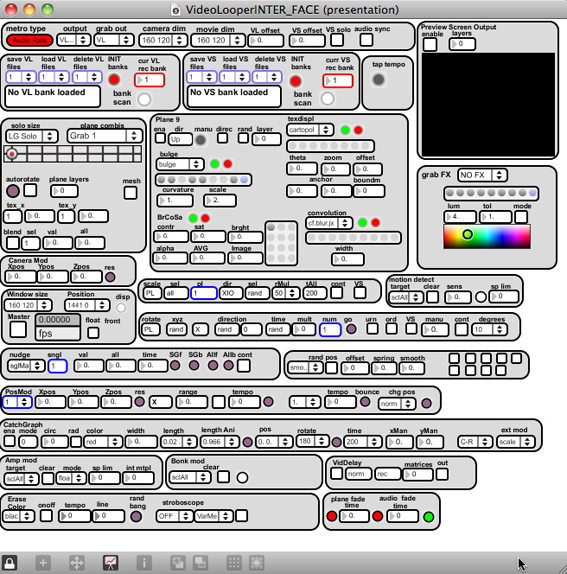Pick a color in the grab FX spectrum
The image size is (567, 574).
(487, 237)
